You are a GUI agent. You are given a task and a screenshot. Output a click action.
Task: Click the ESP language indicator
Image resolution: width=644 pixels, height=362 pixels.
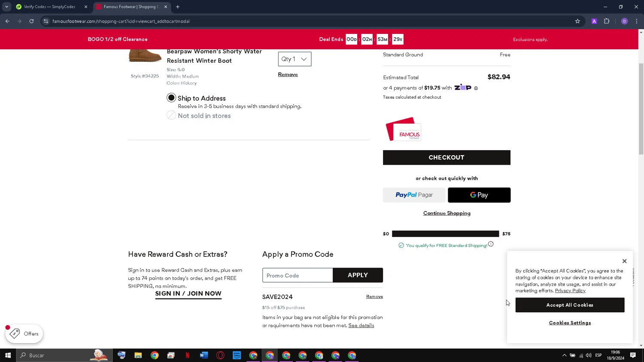[x=598, y=355]
